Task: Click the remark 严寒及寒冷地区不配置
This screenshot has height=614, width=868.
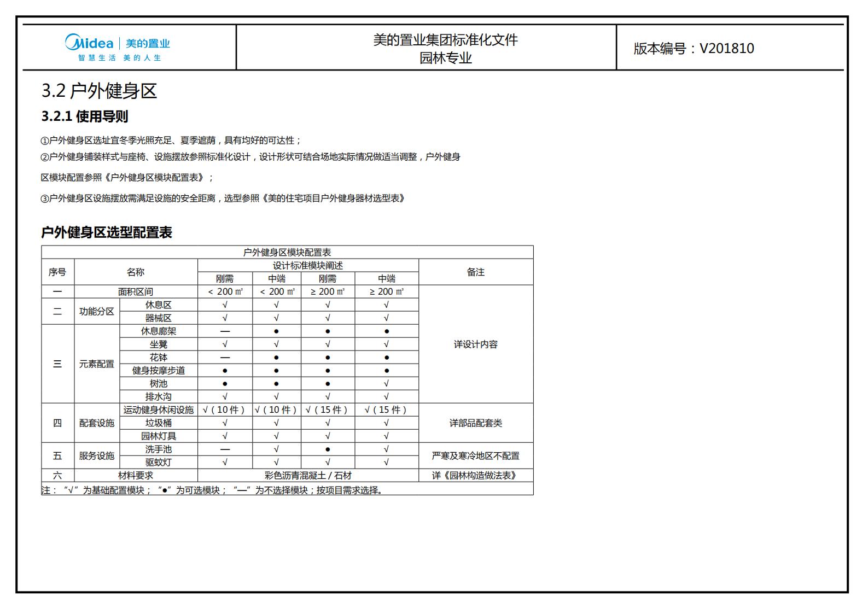Action: point(476,456)
